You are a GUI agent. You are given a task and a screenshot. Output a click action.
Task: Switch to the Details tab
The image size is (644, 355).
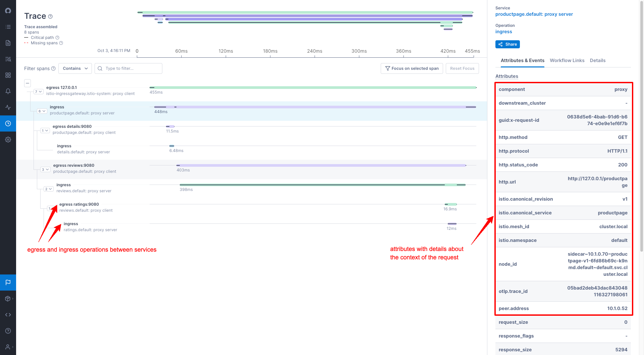point(597,60)
